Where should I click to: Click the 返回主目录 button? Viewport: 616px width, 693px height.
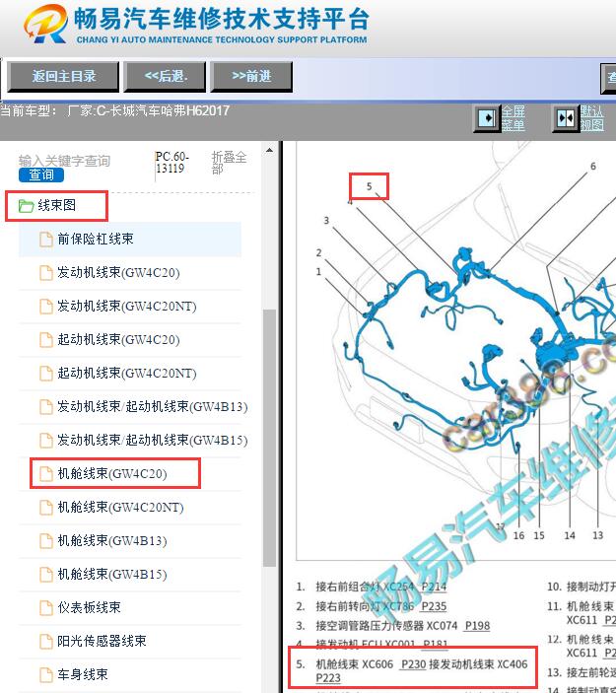coord(64,77)
